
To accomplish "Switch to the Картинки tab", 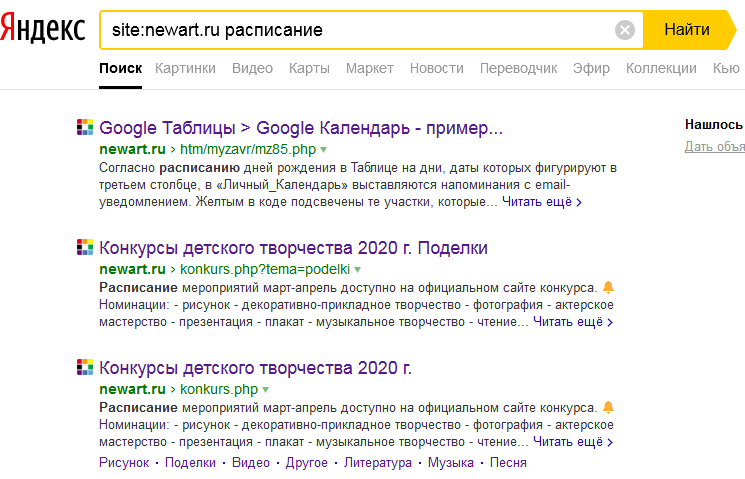I will [x=185, y=68].
